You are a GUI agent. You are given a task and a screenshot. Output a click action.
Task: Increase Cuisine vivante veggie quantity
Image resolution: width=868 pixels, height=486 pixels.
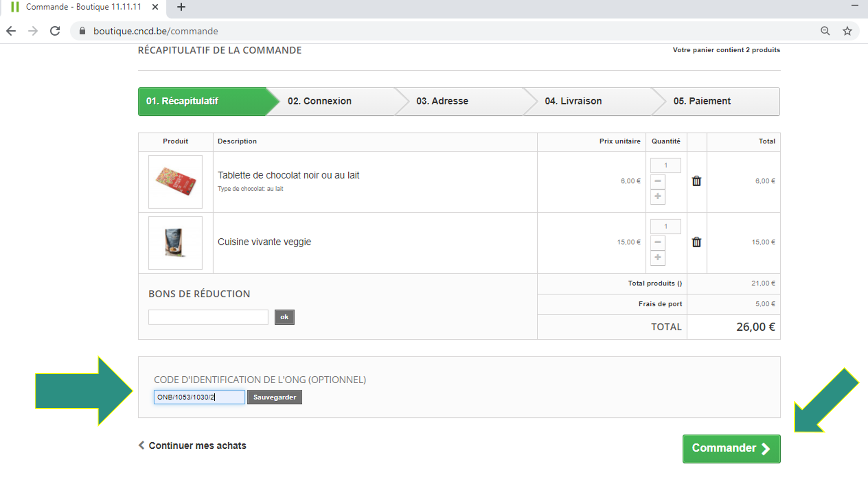[658, 257]
